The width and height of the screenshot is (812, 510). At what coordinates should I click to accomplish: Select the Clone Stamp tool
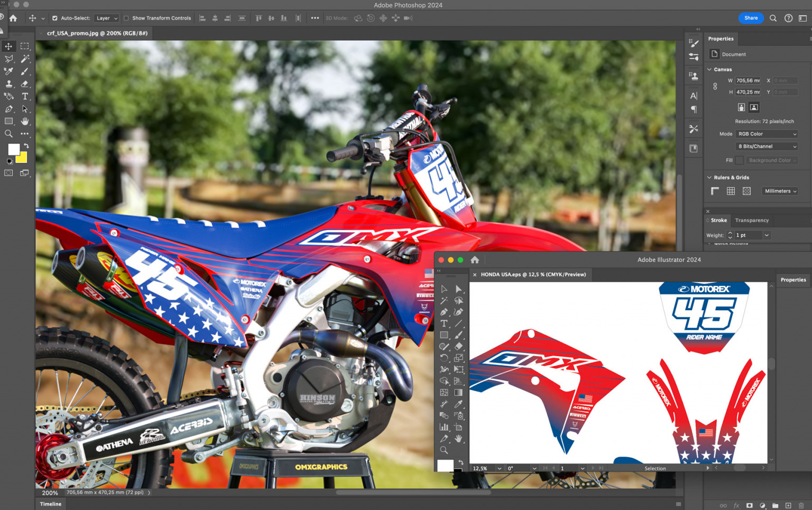(x=8, y=84)
